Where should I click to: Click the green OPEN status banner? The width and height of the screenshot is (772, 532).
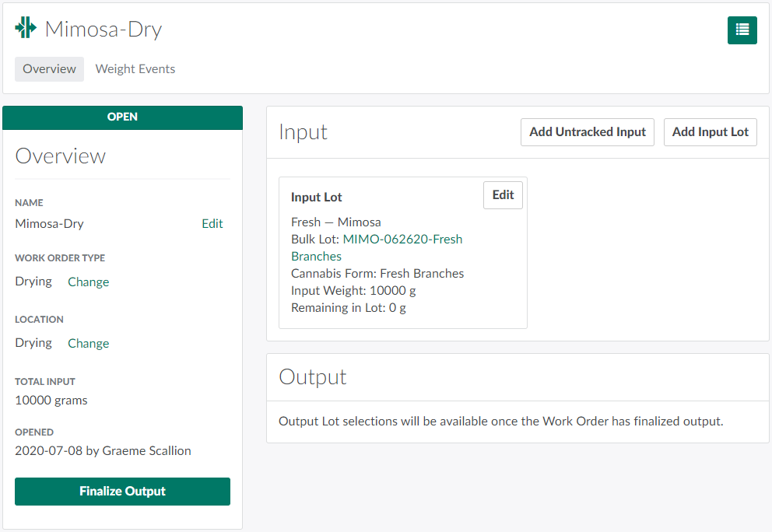122,117
